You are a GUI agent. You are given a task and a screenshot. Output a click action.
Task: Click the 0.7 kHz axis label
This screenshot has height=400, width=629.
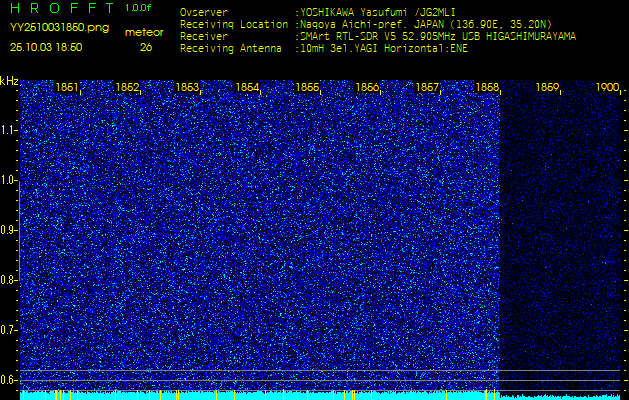[x=8, y=330]
